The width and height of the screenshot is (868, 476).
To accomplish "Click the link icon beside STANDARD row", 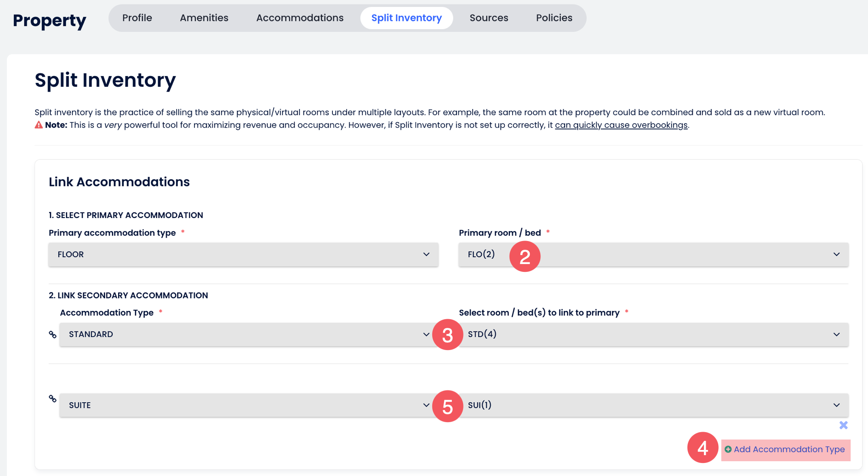I will pos(53,334).
